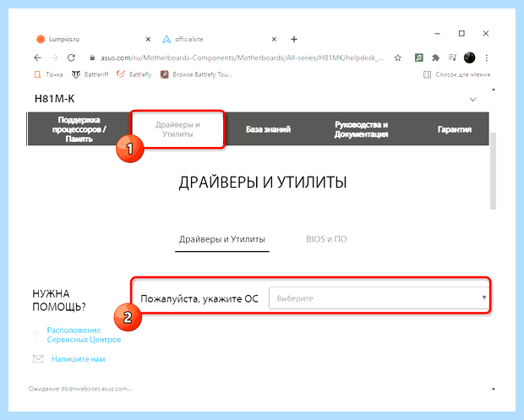Open the База знаний tab
This screenshot has height=420, width=524.
point(269,129)
